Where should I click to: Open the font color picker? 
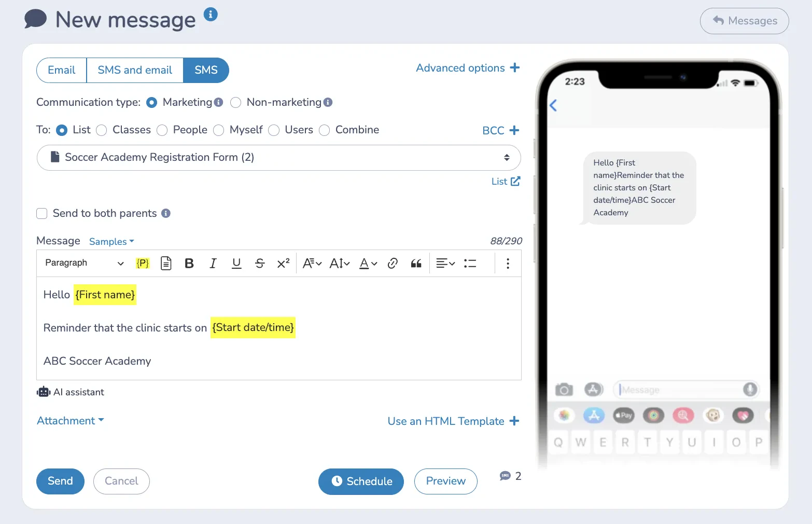click(x=368, y=263)
